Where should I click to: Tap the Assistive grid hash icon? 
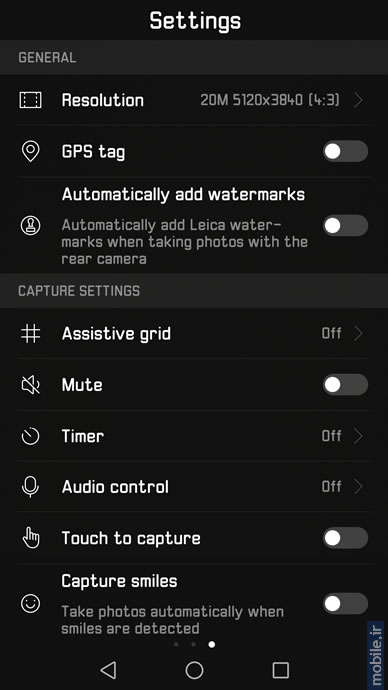30,334
